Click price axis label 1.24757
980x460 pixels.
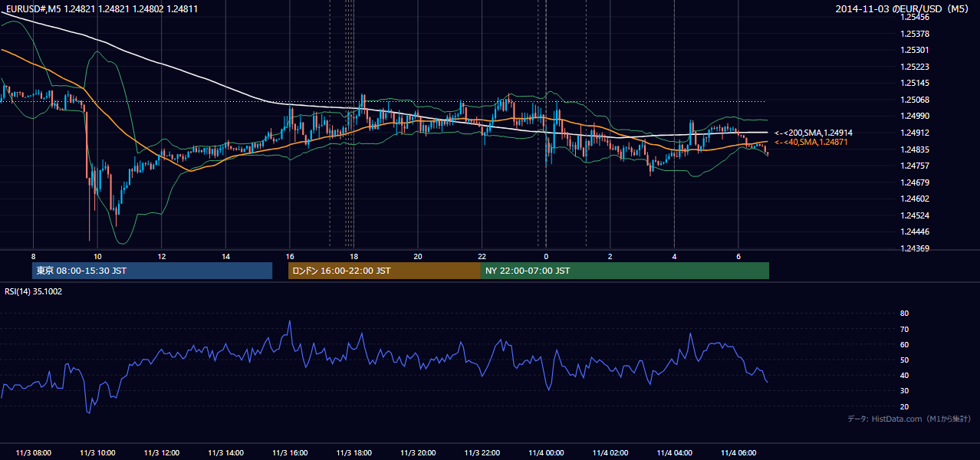click(x=915, y=166)
